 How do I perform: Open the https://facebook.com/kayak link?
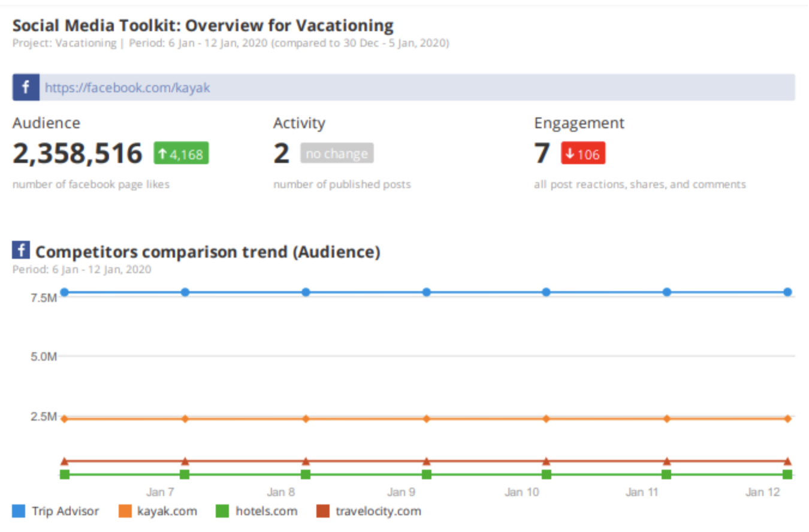[127, 88]
